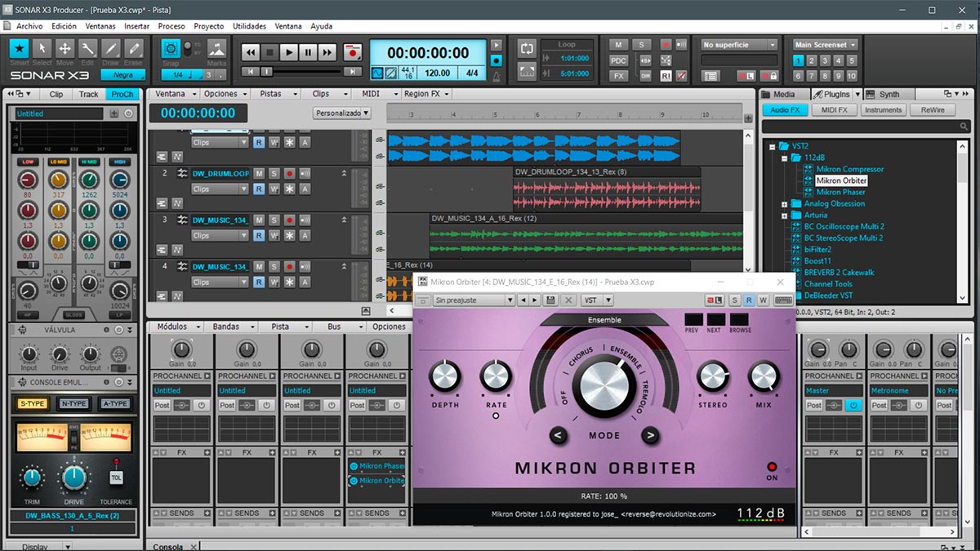Image resolution: width=980 pixels, height=551 pixels.
Task: Toggle the Mikron Orbiter ON power button
Action: (x=772, y=467)
